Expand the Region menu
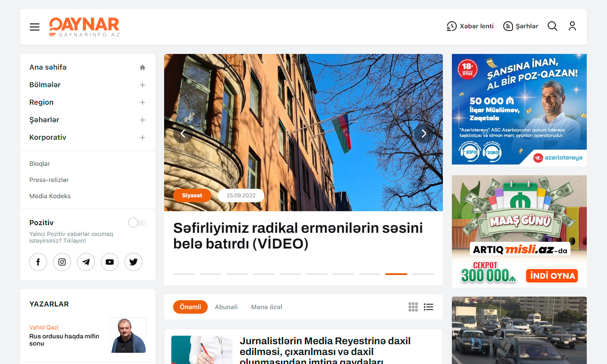The width and height of the screenshot is (607, 364). 142,102
